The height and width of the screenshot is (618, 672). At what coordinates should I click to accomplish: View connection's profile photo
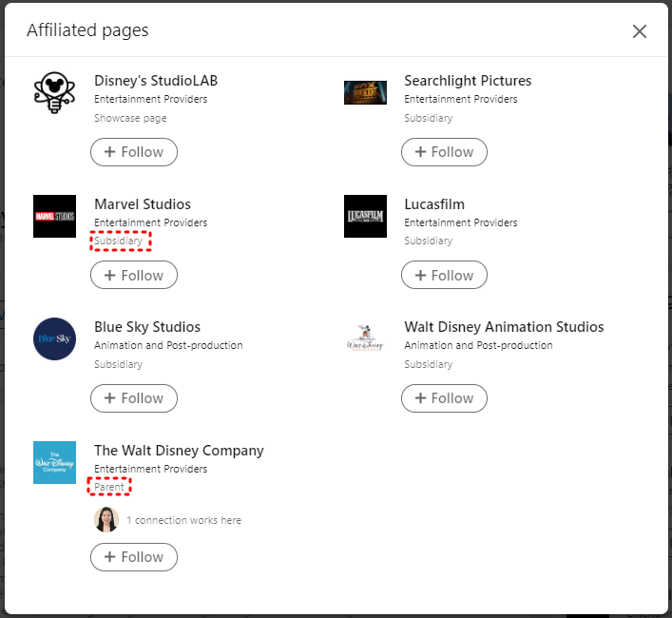(x=106, y=519)
